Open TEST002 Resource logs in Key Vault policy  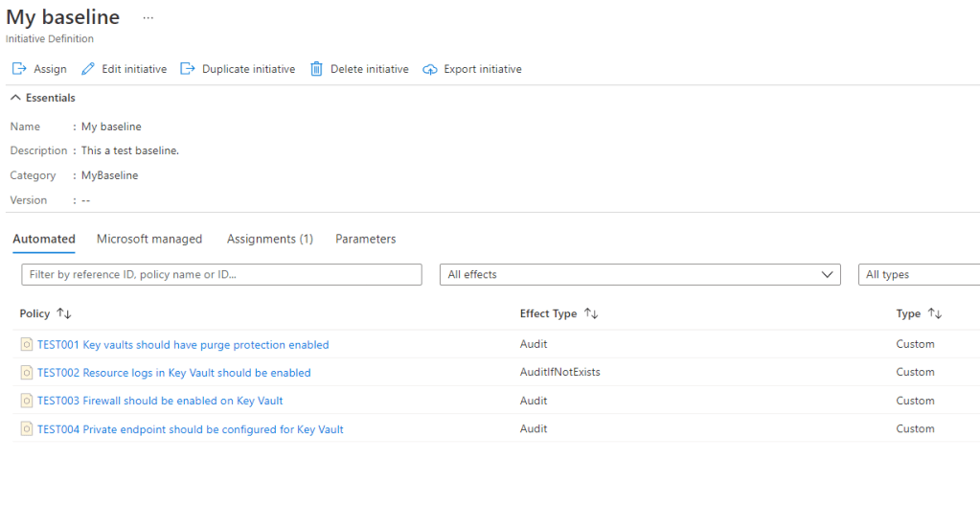(x=173, y=373)
